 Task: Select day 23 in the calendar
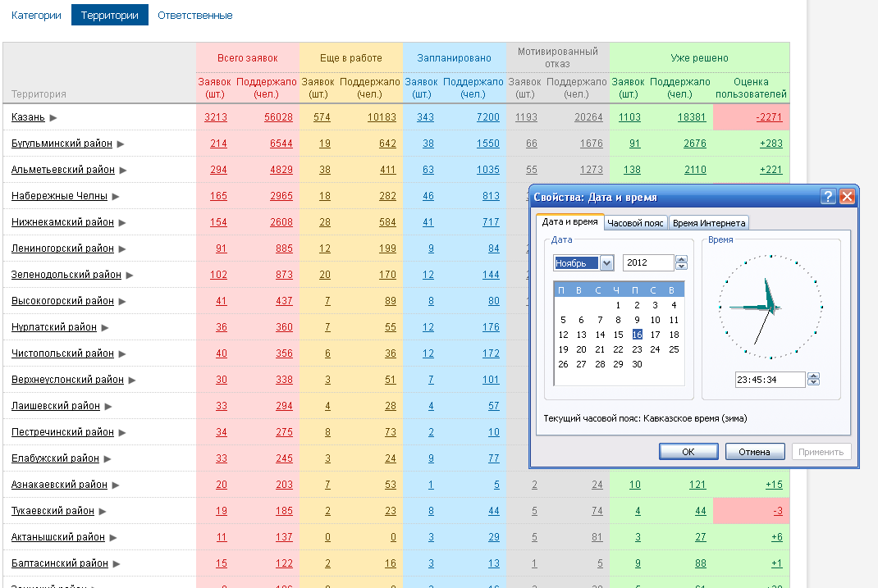637,349
